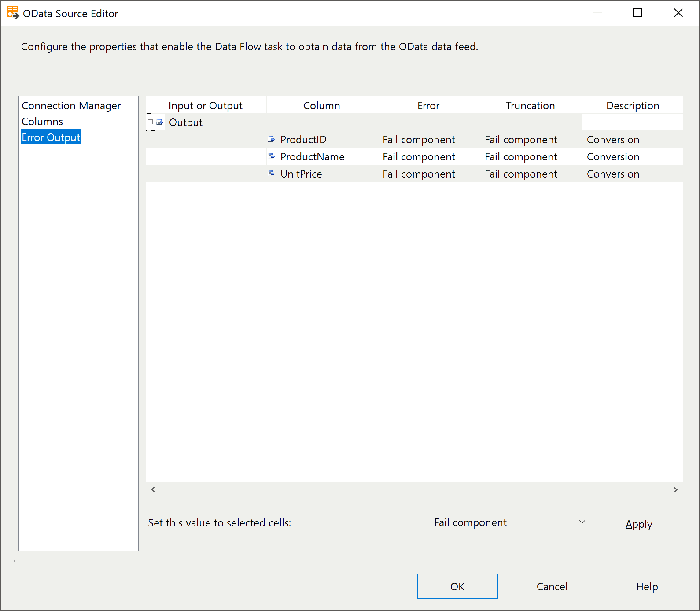Click the OData Source Editor title icon

[13, 13]
